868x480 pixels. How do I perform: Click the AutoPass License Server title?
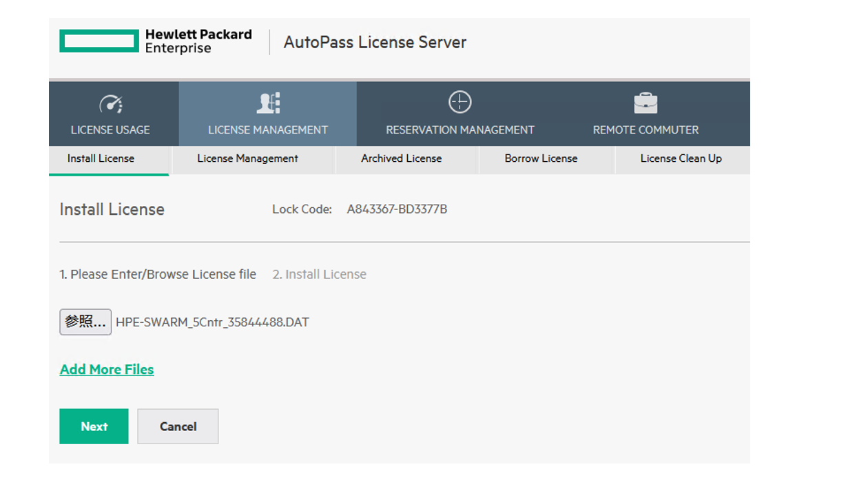click(x=374, y=42)
